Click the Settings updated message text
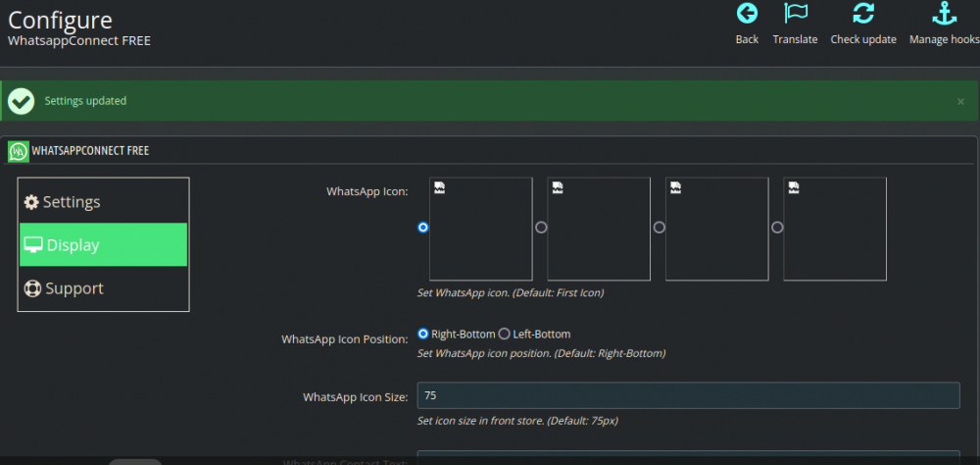980x465 pixels. (85, 101)
